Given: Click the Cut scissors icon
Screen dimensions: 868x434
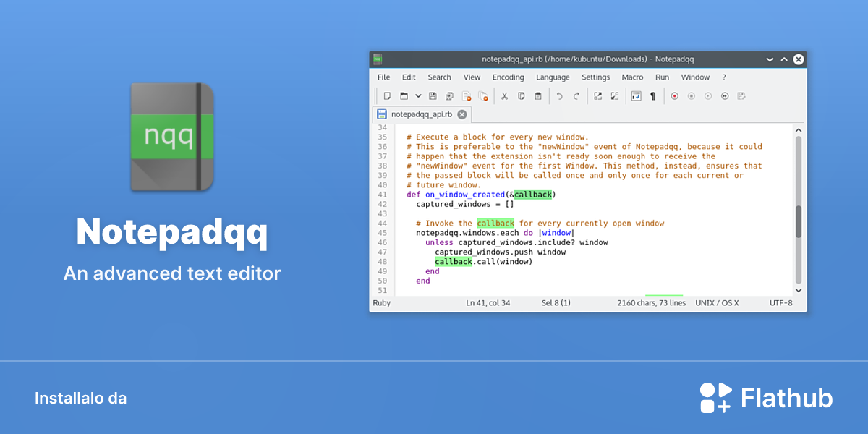Looking at the screenshot, I should 504,95.
